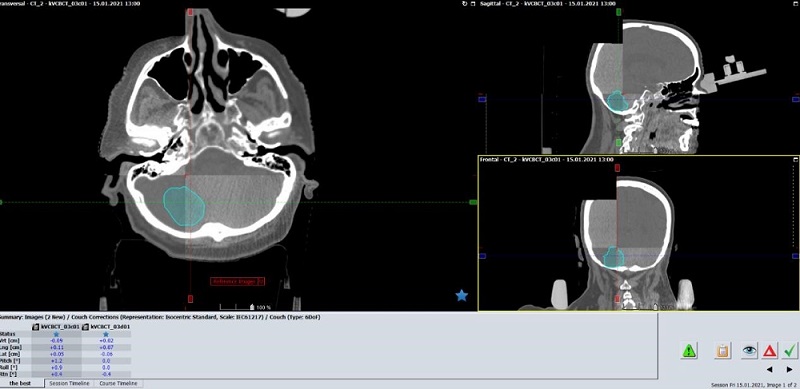Select the kVCBCT_03d01 image column header

click(106, 326)
